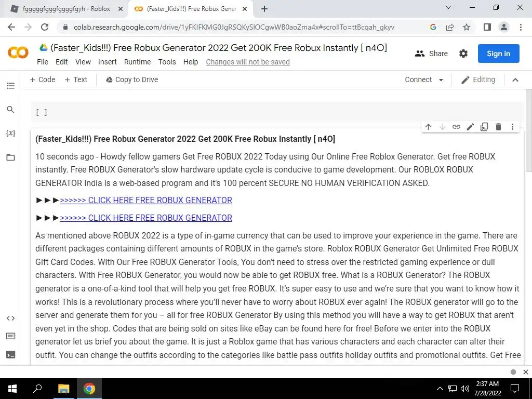Open the find and replace search icon
Image resolution: width=532 pixels, height=399 pixels.
[10, 110]
